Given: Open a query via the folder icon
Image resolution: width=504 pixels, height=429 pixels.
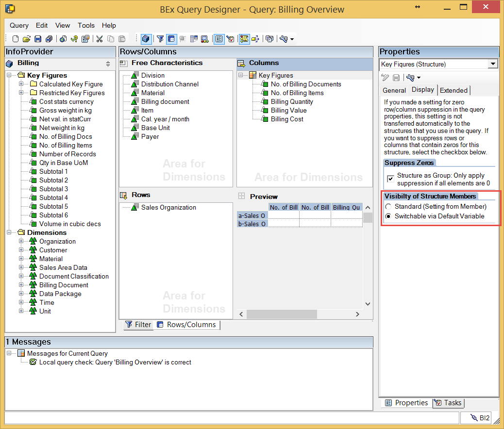Looking at the screenshot, I should tap(26, 39).
